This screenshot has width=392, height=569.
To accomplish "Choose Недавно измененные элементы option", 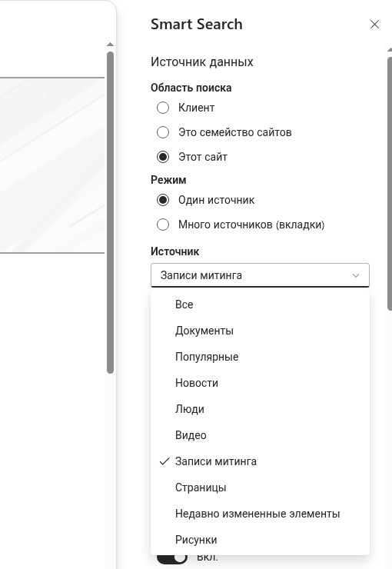I will click(x=260, y=514).
